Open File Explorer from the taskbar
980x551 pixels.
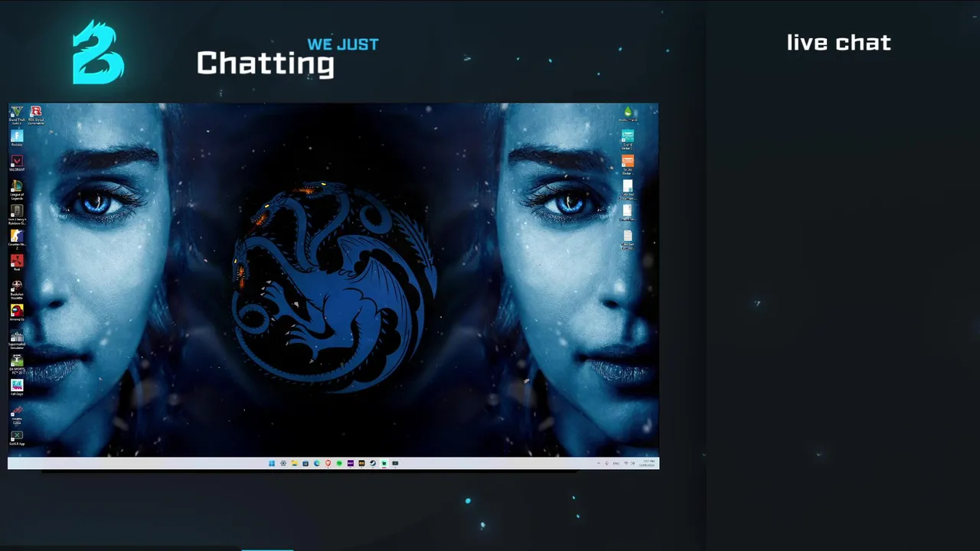(295, 463)
